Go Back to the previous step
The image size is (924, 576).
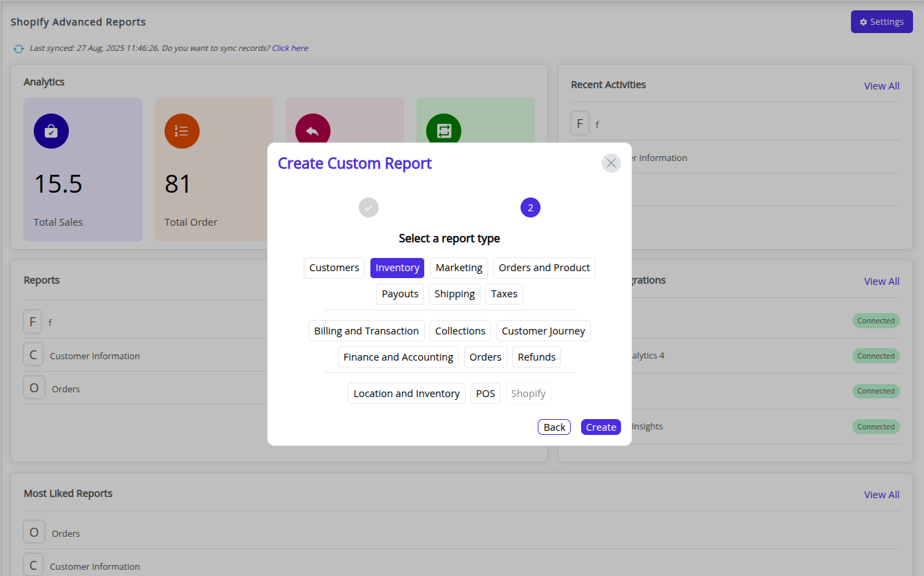click(x=554, y=427)
